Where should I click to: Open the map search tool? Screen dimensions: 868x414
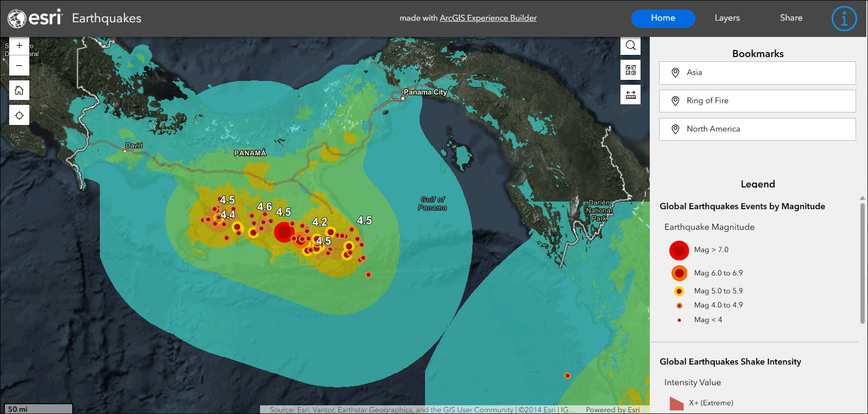630,46
